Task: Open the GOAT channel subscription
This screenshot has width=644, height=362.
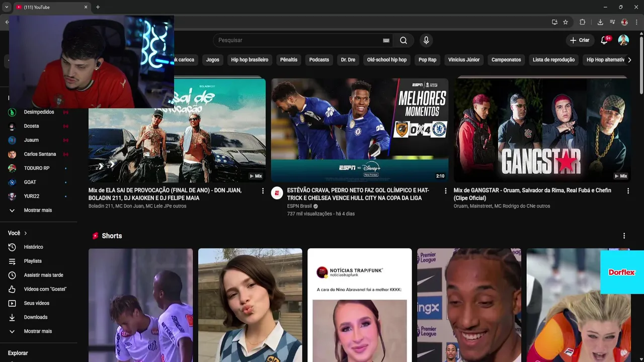Action: [x=38, y=182]
